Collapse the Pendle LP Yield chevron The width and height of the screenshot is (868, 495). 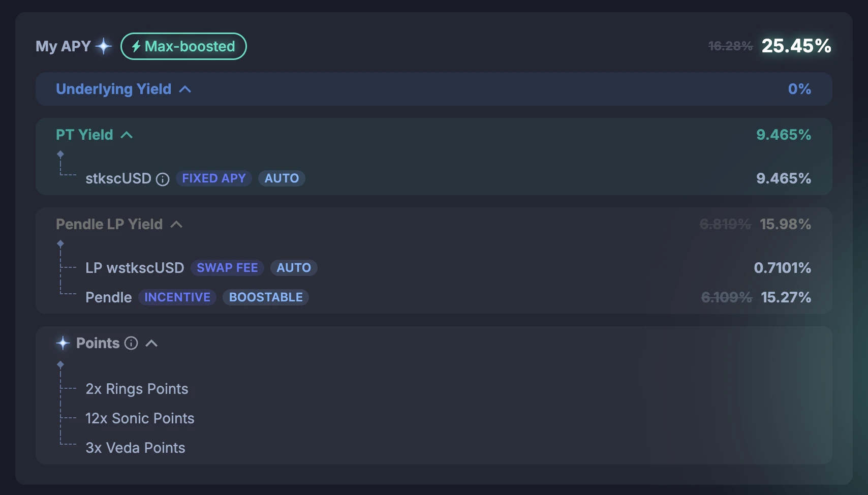(x=176, y=225)
